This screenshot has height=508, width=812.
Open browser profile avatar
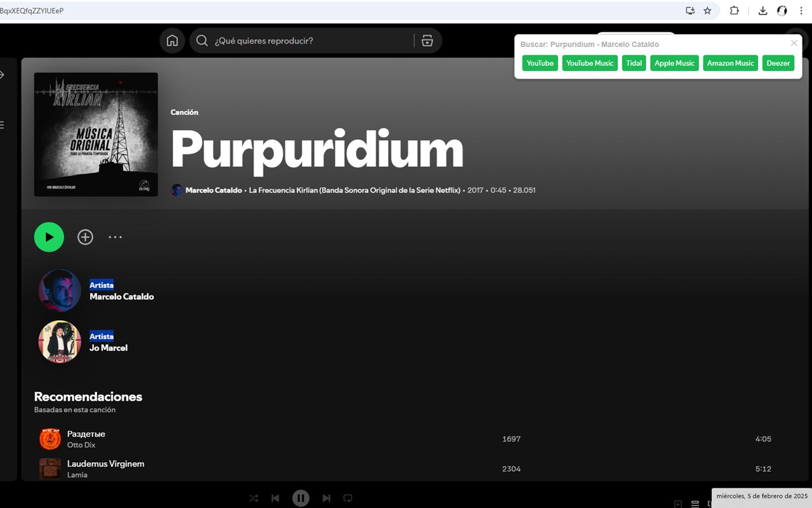click(782, 11)
